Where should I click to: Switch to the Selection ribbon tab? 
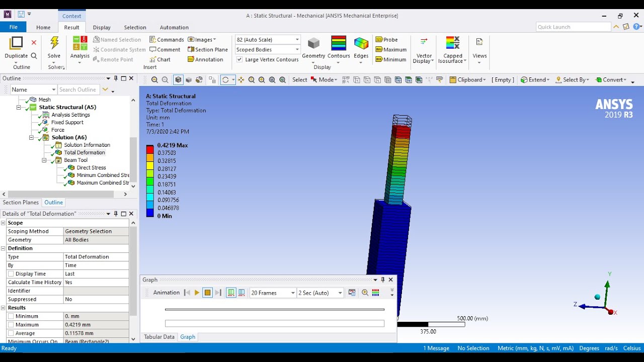[x=135, y=28]
